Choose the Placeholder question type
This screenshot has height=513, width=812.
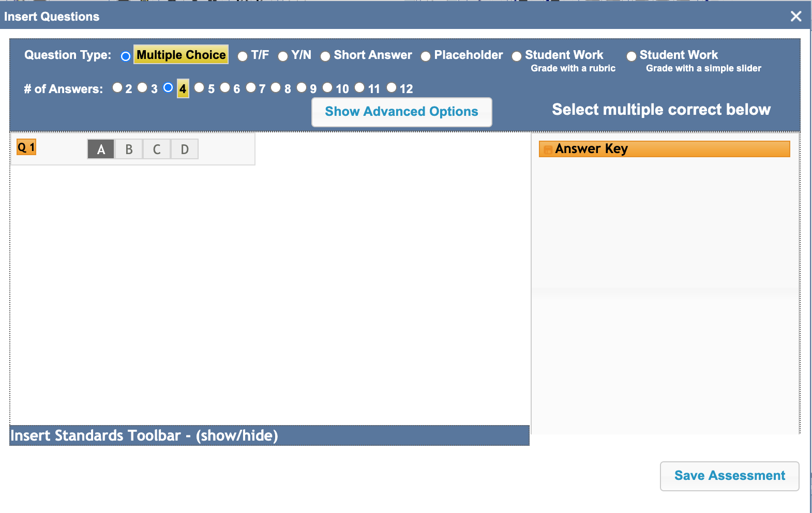[426, 56]
